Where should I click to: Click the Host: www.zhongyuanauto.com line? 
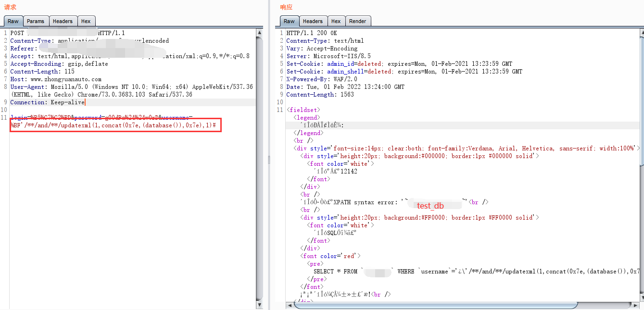(x=56, y=79)
